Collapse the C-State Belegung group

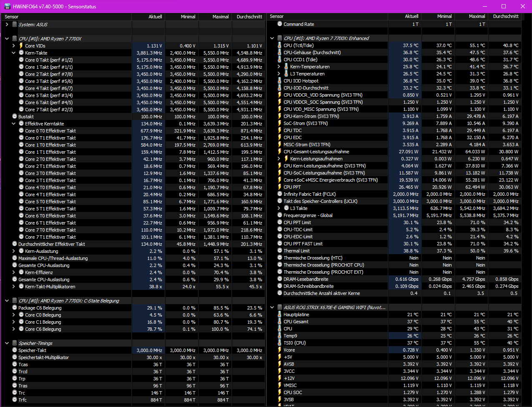click(7, 301)
